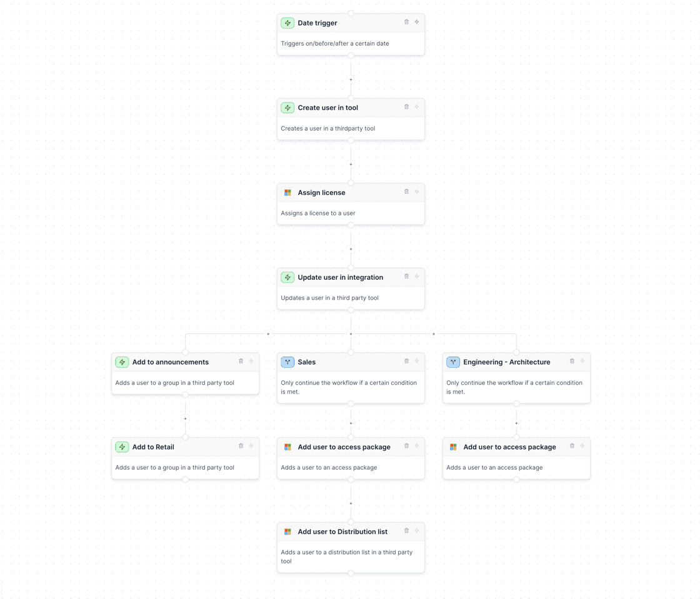
Task: Insert step on branch toward Add to announcements
Action: coord(268,334)
